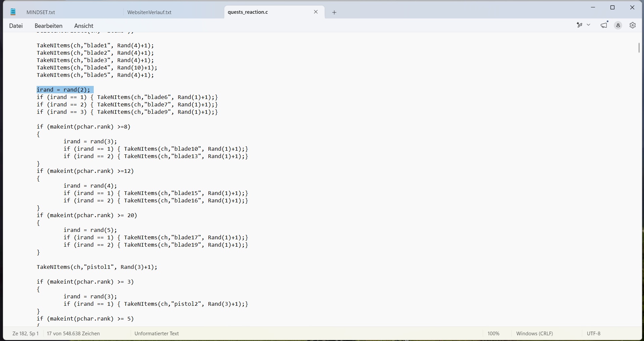Open the Ansicht menu

(84, 26)
